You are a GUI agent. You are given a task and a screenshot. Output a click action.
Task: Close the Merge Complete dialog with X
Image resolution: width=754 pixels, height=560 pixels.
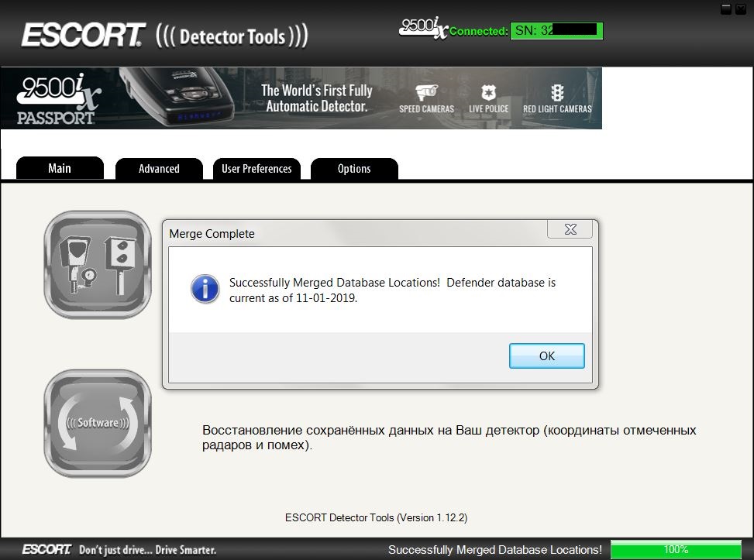coord(570,229)
